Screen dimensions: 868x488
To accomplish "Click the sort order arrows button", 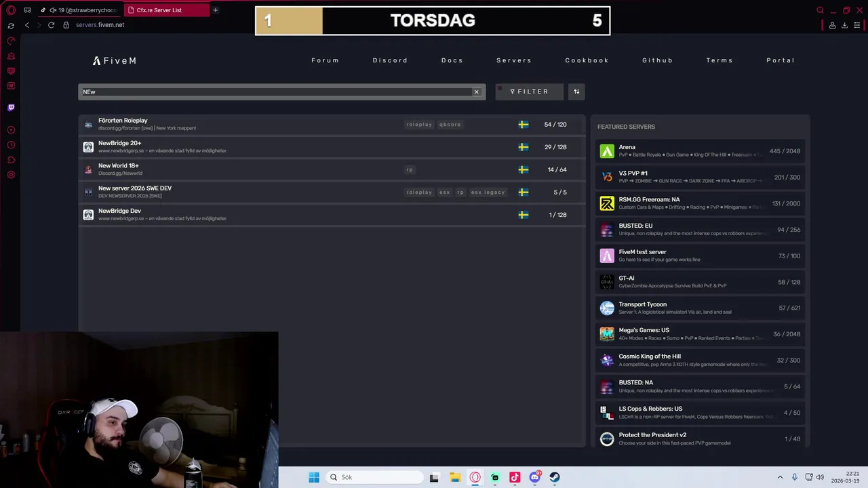I will coord(576,91).
